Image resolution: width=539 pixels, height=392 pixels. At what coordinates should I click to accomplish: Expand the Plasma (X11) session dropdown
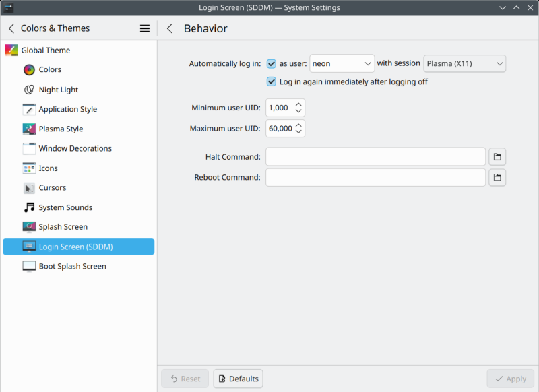pyautogui.click(x=464, y=63)
